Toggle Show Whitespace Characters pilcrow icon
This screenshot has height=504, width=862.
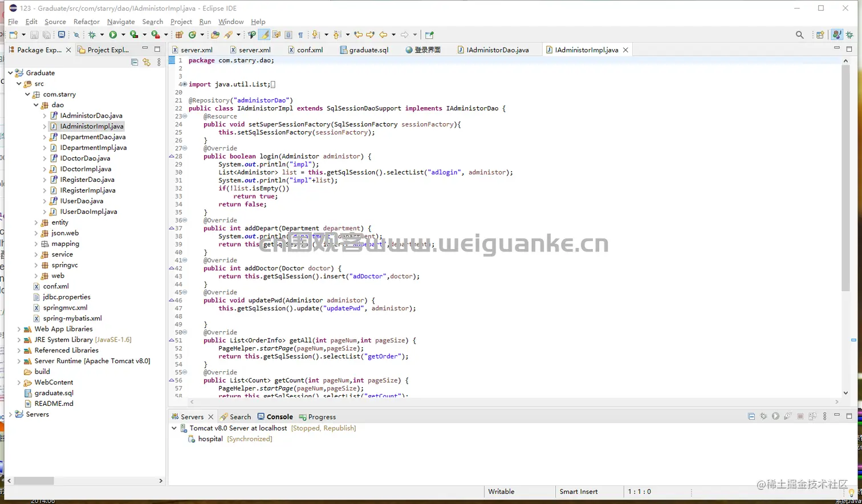point(300,35)
